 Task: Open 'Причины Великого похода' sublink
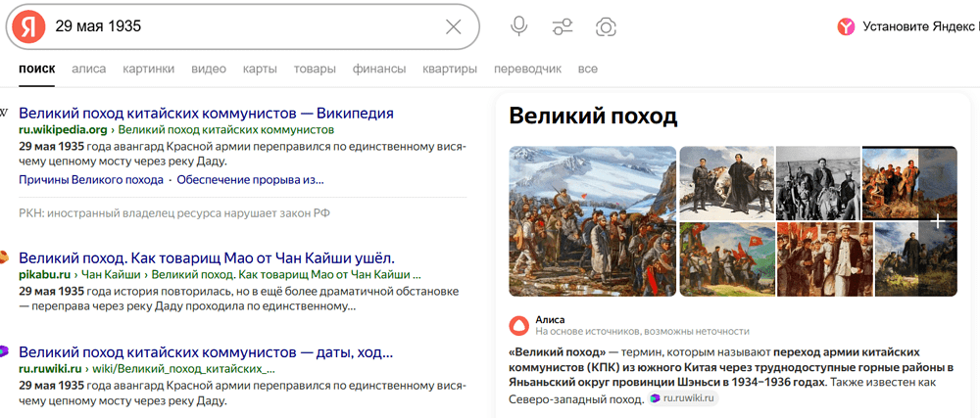coord(90,180)
